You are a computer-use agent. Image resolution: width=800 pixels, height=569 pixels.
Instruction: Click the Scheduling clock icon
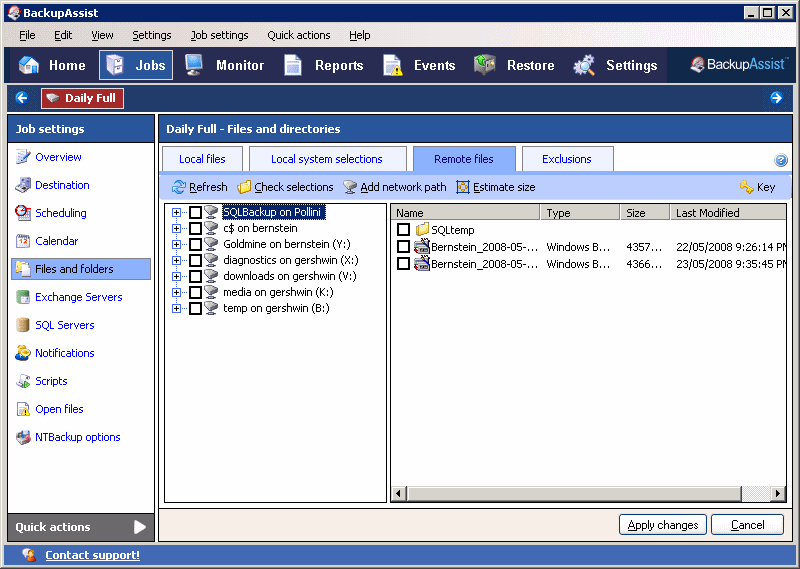pos(23,213)
